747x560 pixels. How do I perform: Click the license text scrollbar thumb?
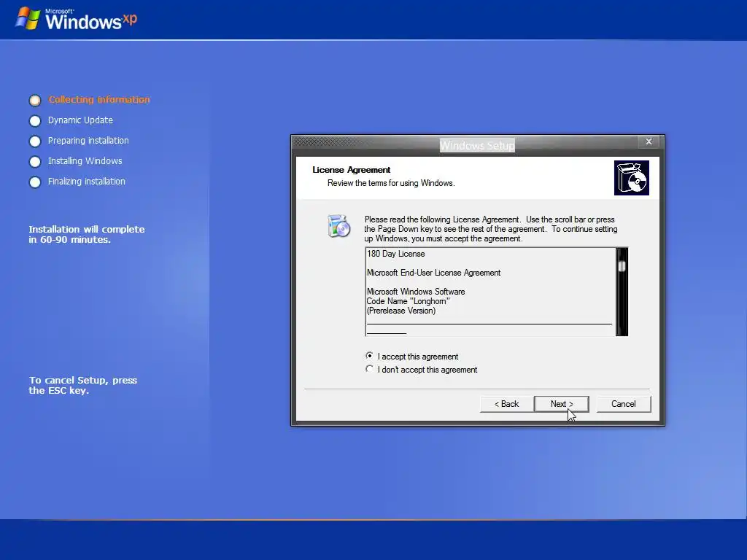pos(622,266)
